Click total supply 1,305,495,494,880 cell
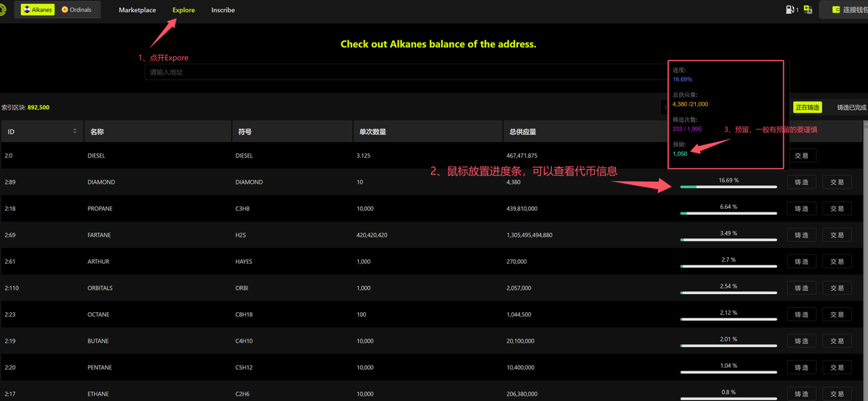Screen dimensions: 868x401 (530, 235)
